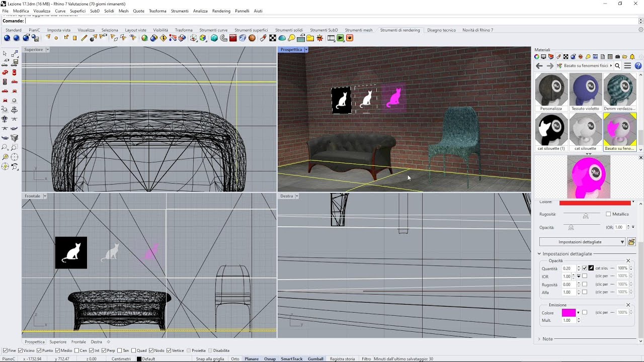
Task: Click the green render play icon in toolbar
Action: (341, 38)
